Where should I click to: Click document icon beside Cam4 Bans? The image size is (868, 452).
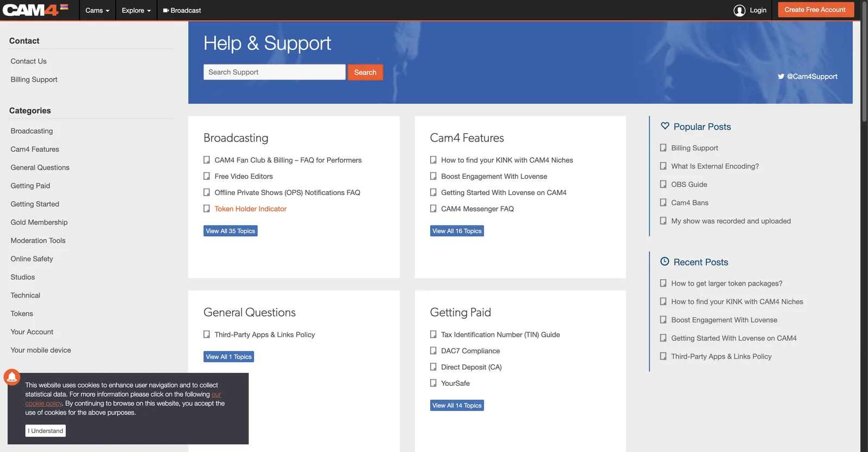pos(663,203)
